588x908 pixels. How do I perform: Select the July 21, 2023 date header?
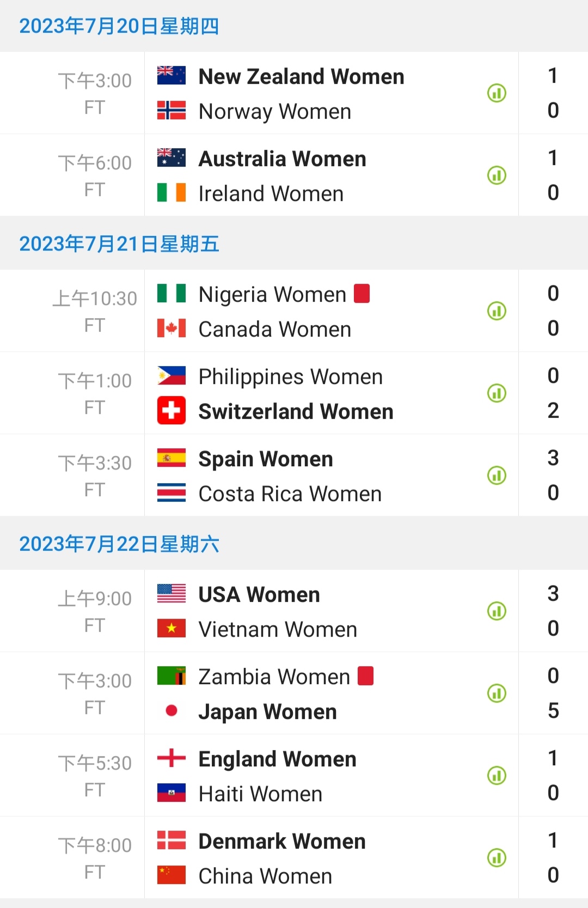pyautogui.click(x=119, y=244)
